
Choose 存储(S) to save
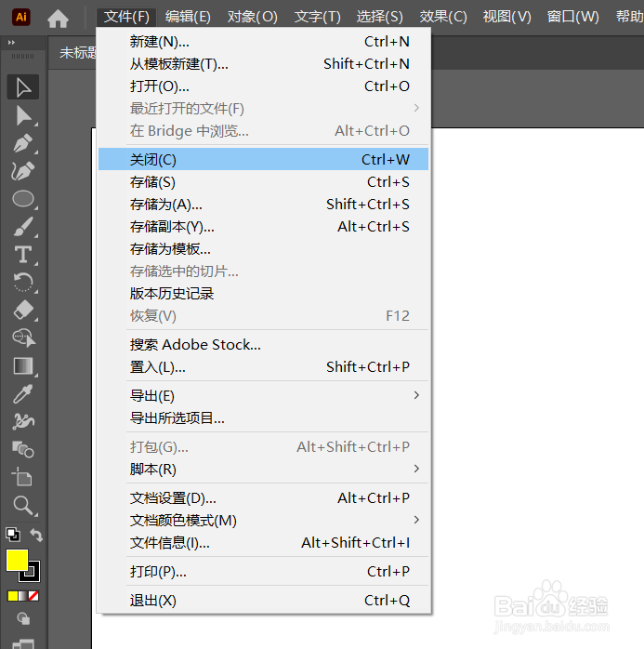tap(263, 181)
